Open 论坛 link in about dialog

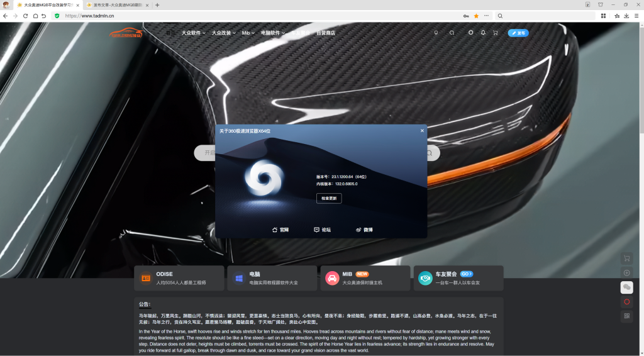pos(323,230)
